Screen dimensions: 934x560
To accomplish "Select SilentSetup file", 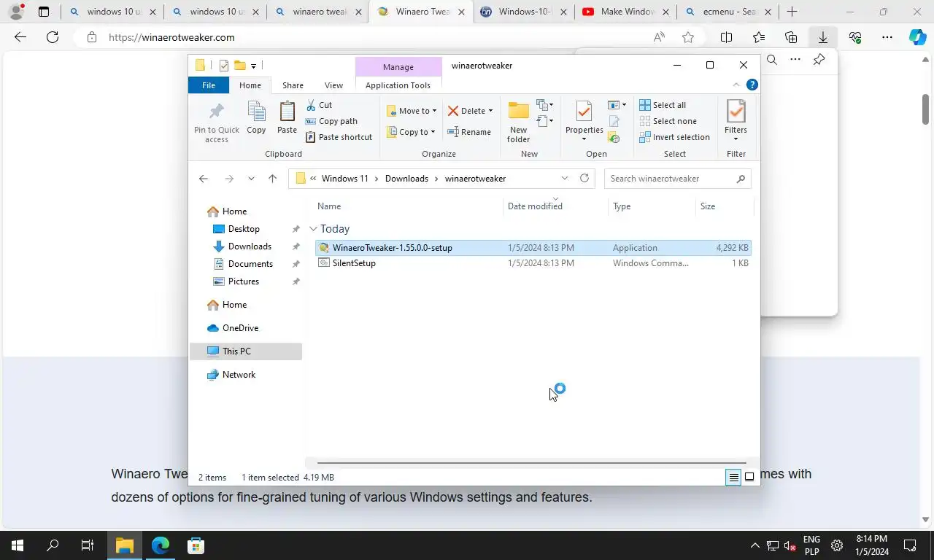I will point(533,263).
